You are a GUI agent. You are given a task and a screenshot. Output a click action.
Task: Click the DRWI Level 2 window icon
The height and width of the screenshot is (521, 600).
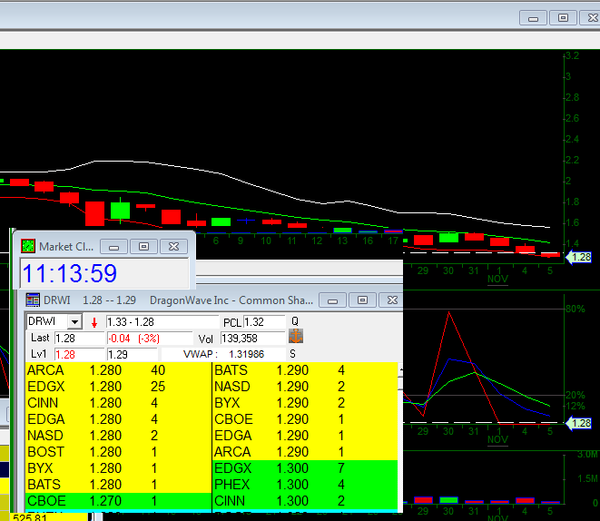click(x=32, y=300)
